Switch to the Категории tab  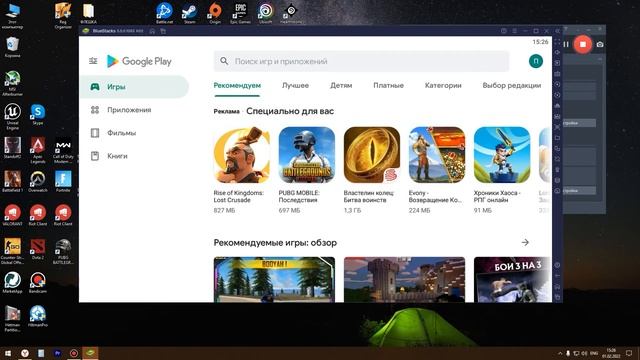443,85
